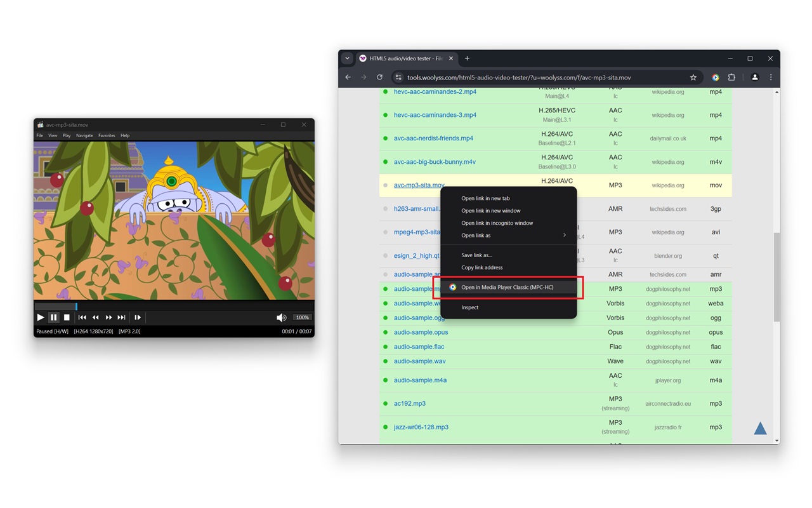Click the green status dot beside avc-aac-big-buck-bunny.m4v
812x508 pixels.
pyautogui.click(x=385, y=162)
